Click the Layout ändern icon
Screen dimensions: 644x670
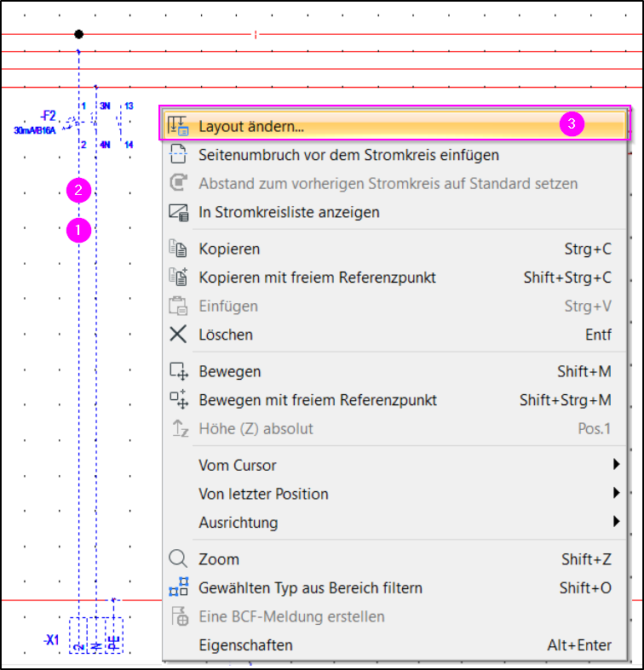point(177,126)
